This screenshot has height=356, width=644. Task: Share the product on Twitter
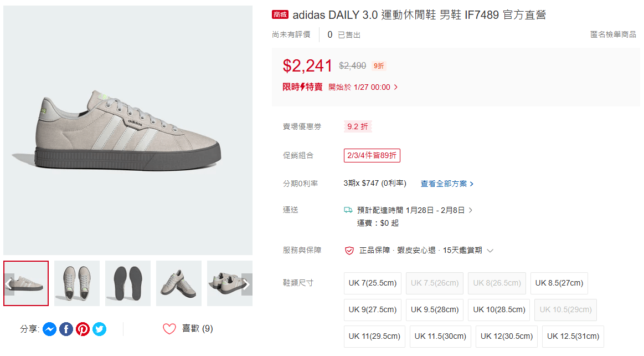click(x=99, y=329)
